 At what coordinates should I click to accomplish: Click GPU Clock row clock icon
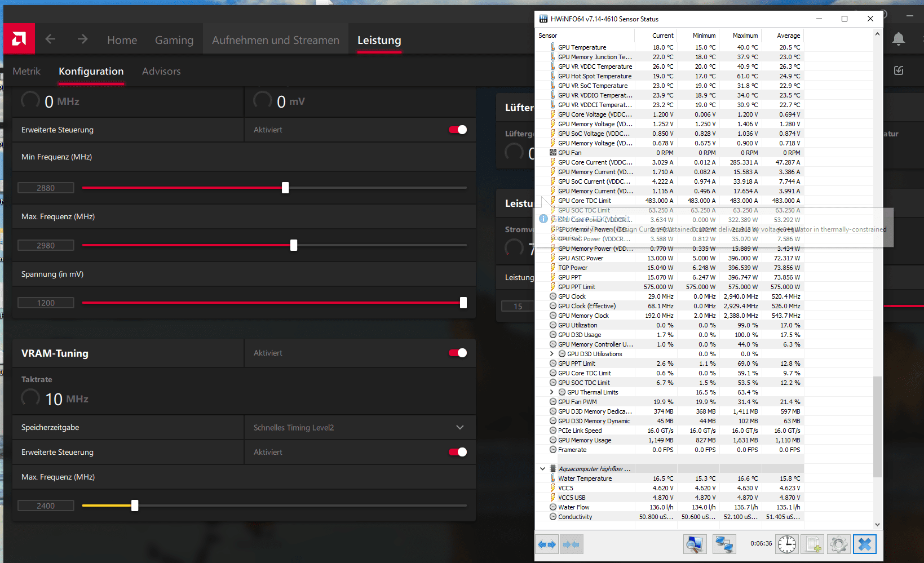point(553,296)
